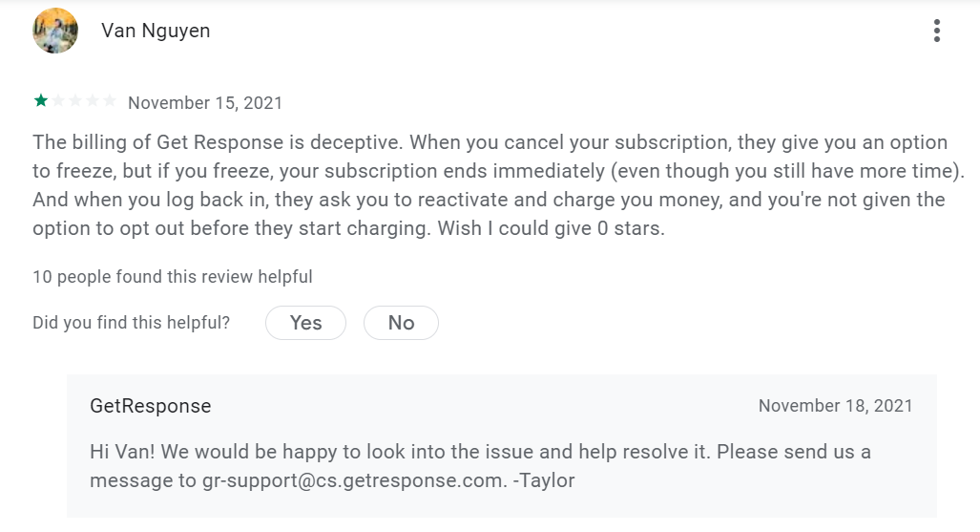This screenshot has width=980, height=532.
Task: Click the reply date November 18, 2021
Action: pyautogui.click(x=836, y=406)
